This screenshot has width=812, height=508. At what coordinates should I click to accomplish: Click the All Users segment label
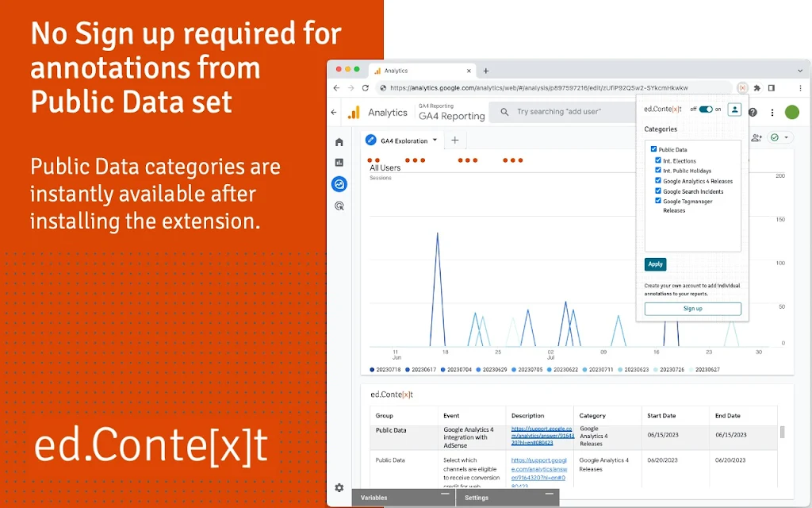385,168
